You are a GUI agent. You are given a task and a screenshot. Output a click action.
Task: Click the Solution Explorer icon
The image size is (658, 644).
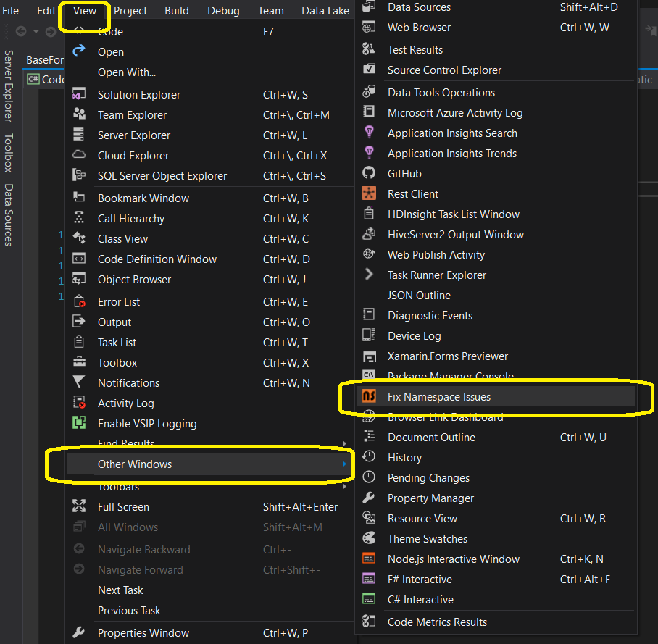pyautogui.click(x=79, y=94)
